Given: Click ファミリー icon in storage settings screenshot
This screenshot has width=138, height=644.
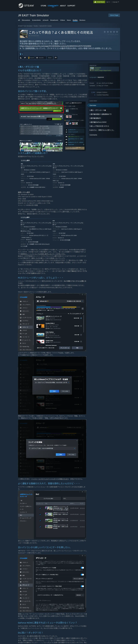Looking at the screenshot, I should (x=21, y=308).
